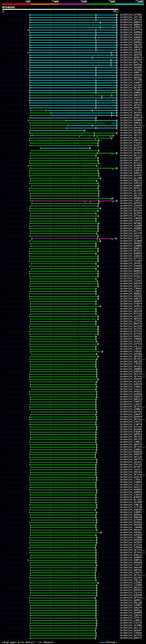The image size is (146, 644).
Task: Click the orange ~40% legend color segment
Action: tap(45, 4)
